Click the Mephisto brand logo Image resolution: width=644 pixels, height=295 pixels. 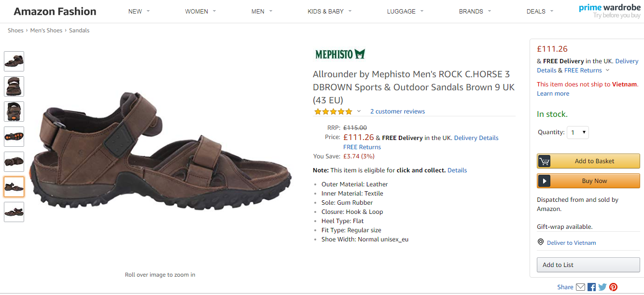coord(340,54)
